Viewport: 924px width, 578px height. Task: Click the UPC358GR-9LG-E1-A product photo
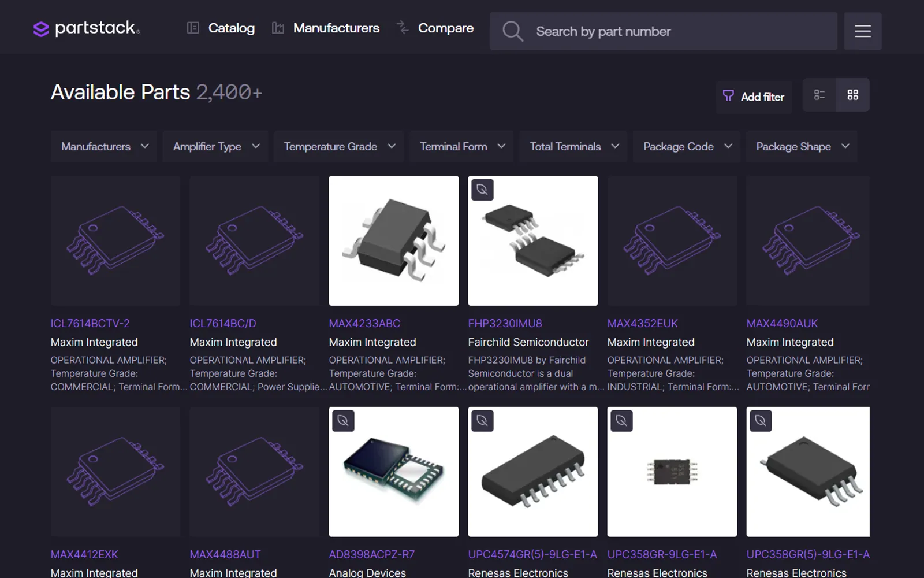click(672, 472)
